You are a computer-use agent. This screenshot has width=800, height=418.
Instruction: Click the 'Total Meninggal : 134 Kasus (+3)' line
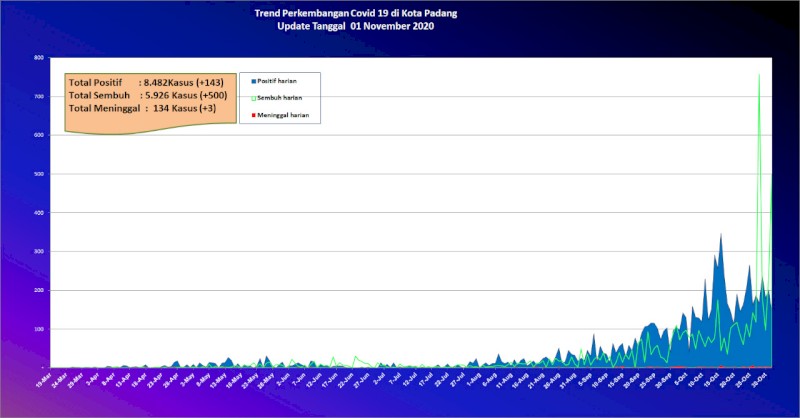coord(142,108)
